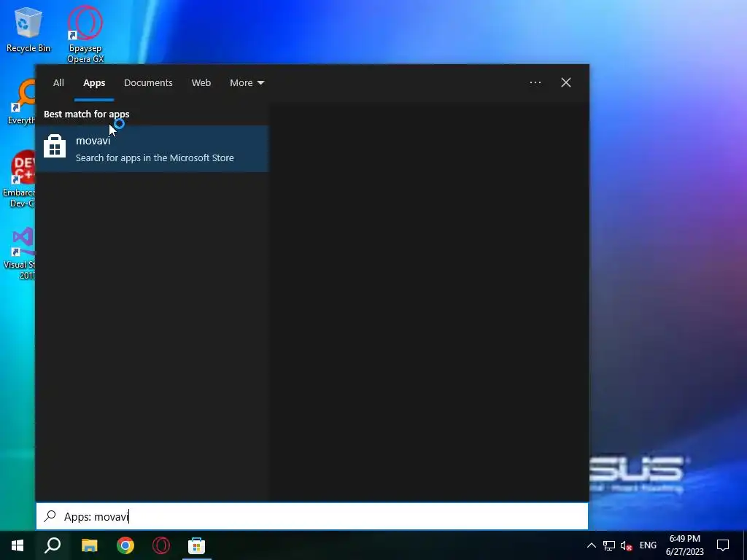The height and width of the screenshot is (560, 747).
Task: Click the Microsoft Store bag icon next to movavi
Action: click(x=55, y=146)
